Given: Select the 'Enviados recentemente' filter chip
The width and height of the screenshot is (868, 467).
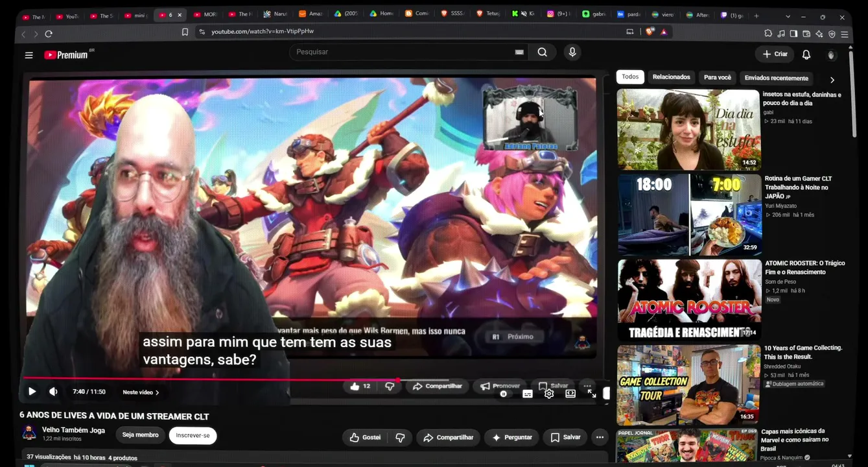Looking at the screenshot, I should (x=777, y=78).
